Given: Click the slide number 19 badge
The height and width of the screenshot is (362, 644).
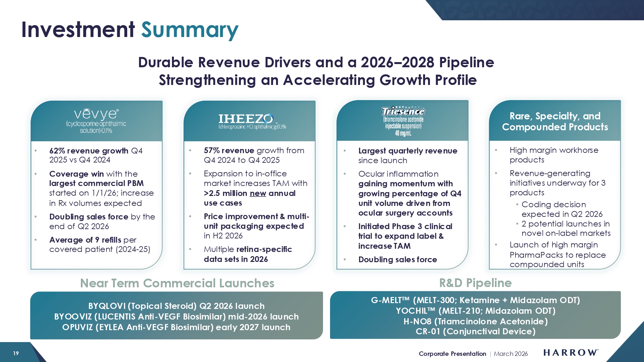Looking at the screenshot, I should pyautogui.click(x=16, y=353).
